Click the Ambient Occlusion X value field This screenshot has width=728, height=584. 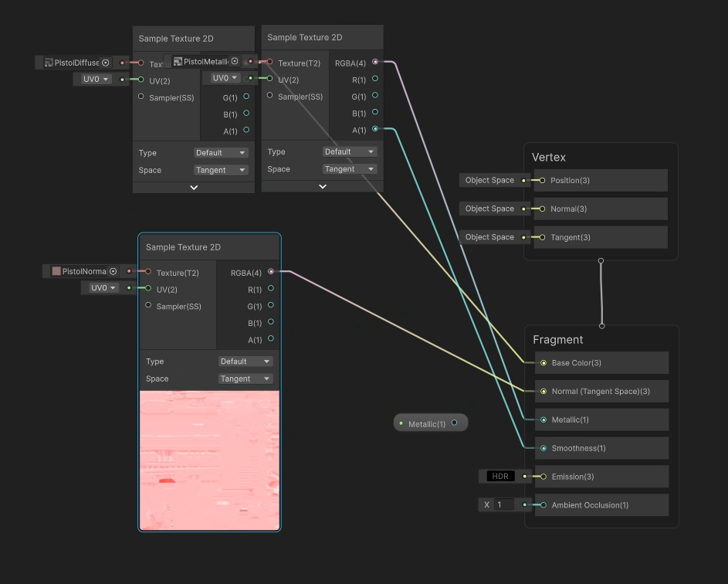(x=504, y=504)
